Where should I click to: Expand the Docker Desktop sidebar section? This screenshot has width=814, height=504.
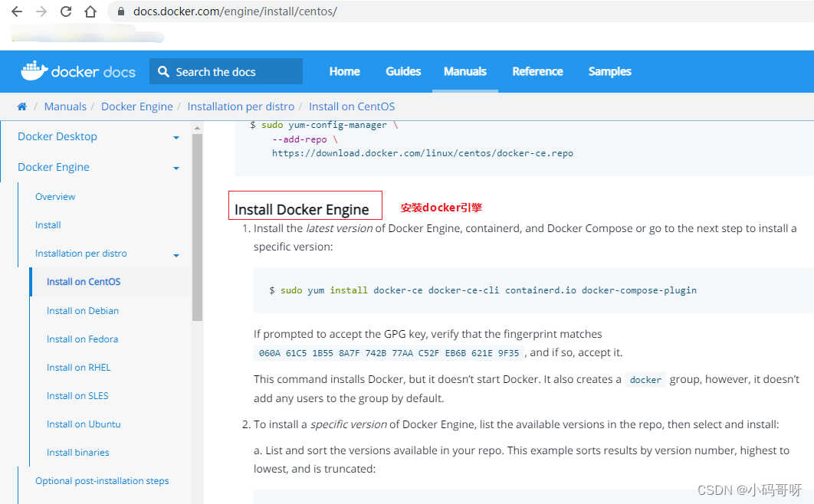pyautogui.click(x=176, y=138)
